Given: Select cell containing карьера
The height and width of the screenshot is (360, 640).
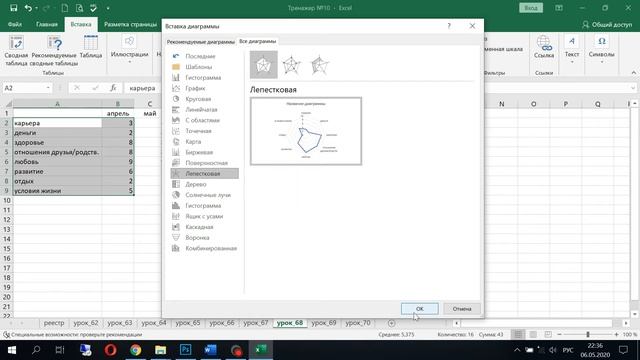Looking at the screenshot, I should point(57,123).
